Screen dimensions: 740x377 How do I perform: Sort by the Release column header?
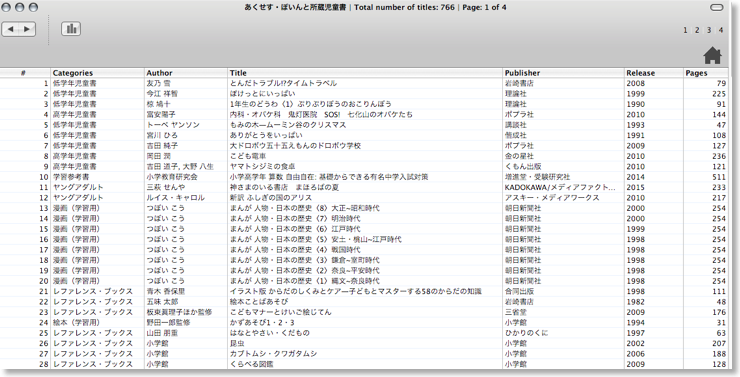click(654, 73)
